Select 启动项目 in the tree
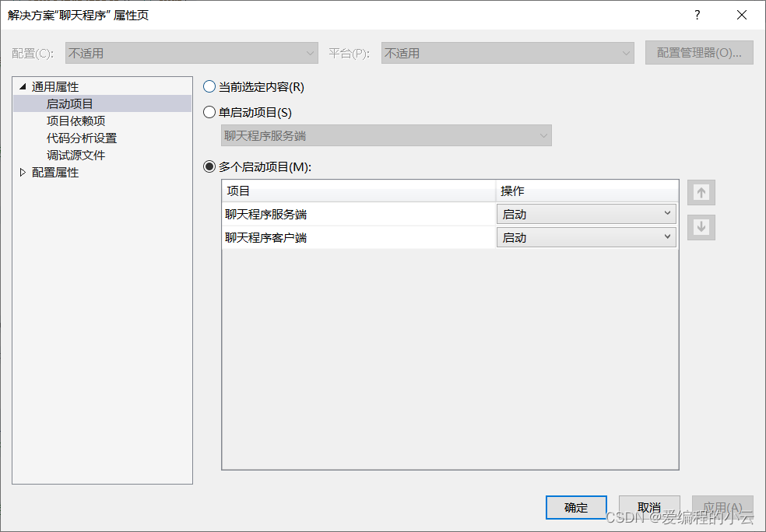 (x=69, y=104)
